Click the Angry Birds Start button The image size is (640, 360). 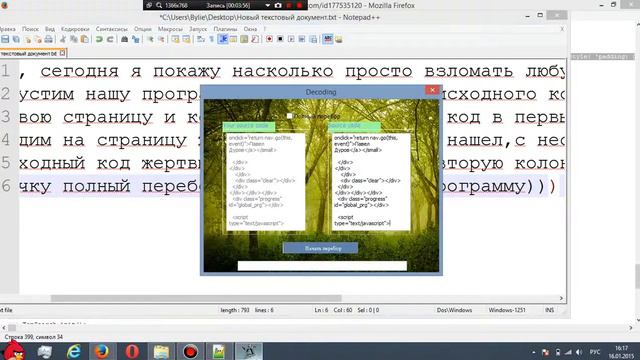pos(13,350)
